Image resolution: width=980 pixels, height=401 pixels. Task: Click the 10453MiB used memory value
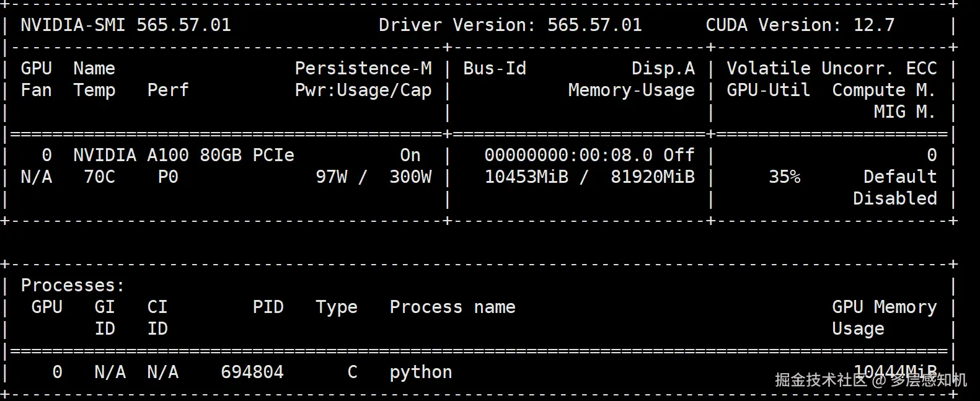pos(526,177)
